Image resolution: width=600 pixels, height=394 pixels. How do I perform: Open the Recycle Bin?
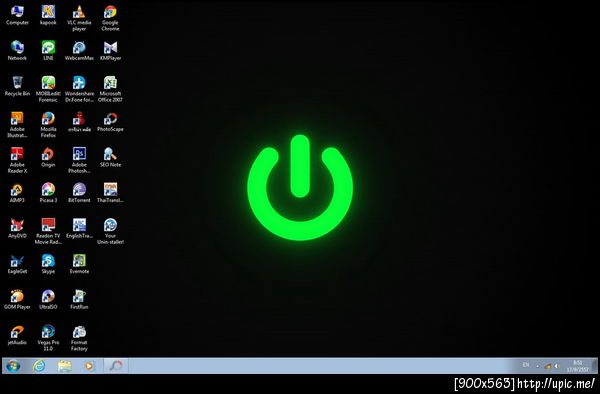coord(17,86)
